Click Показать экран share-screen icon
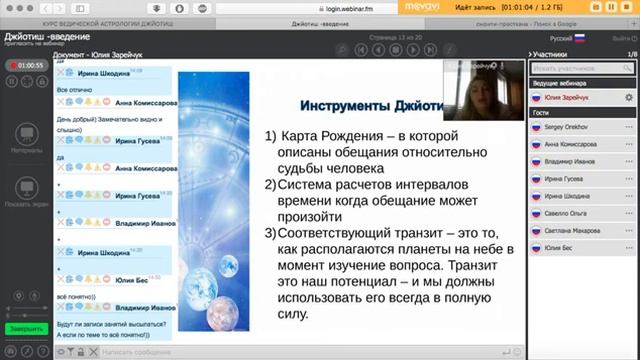 click(27, 188)
